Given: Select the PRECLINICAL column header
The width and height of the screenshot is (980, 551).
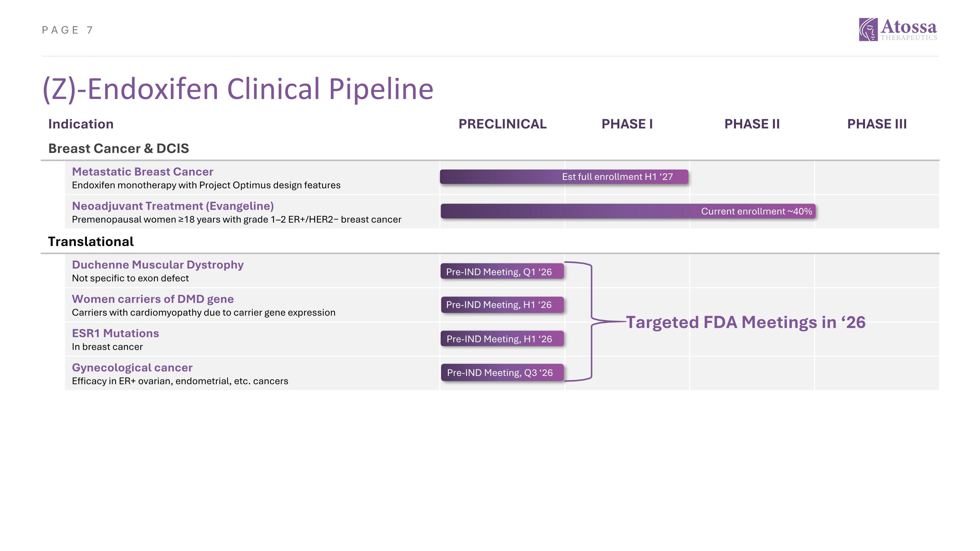Looking at the screenshot, I should click(502, 124).
